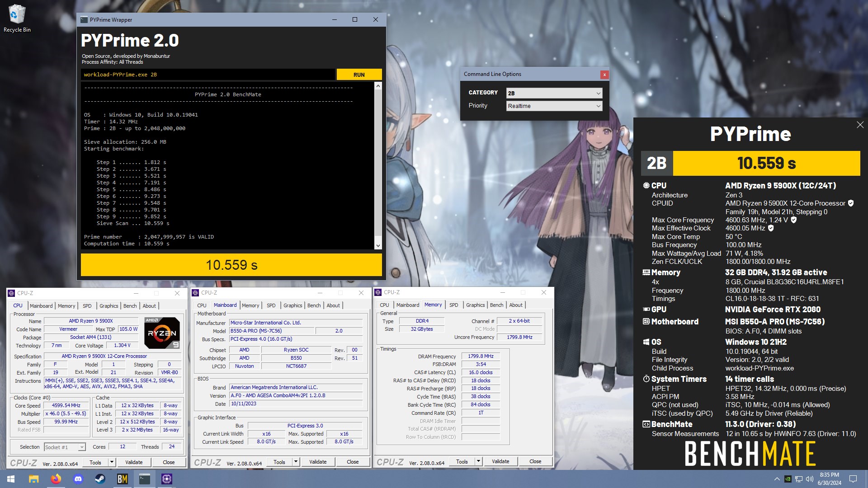868x488 pixels.
Task: Run the PYPrime benchmark
Action: (359, 75)
